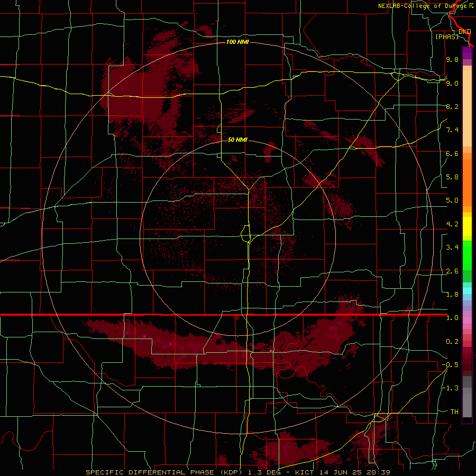Viewport: 476px width, 476px height.
Task: Click the 4.2 scale value
Action: pyautogui.click(x=452, y=224)
